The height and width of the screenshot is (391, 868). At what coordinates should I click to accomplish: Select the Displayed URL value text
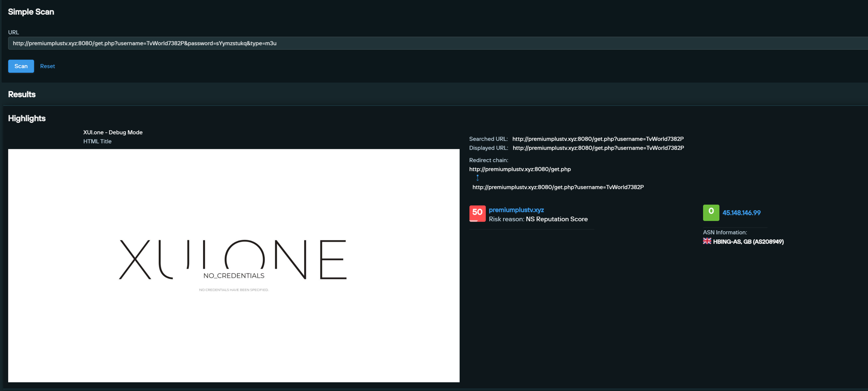coord(598,148)
